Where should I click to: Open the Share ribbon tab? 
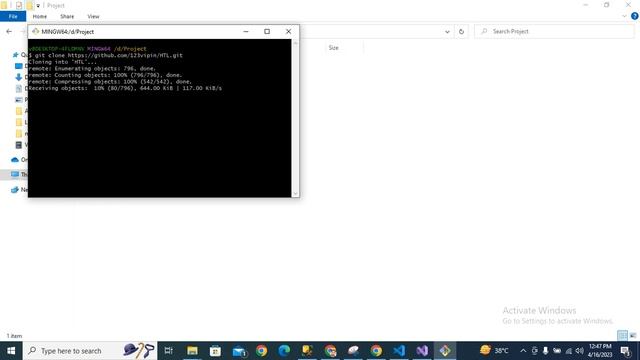(x=67, y=16)
